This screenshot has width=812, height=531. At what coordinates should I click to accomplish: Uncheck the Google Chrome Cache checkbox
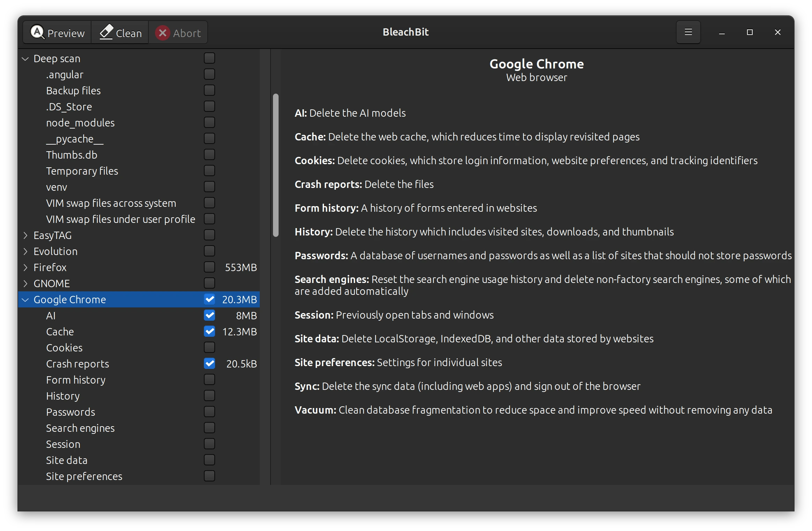209,331
